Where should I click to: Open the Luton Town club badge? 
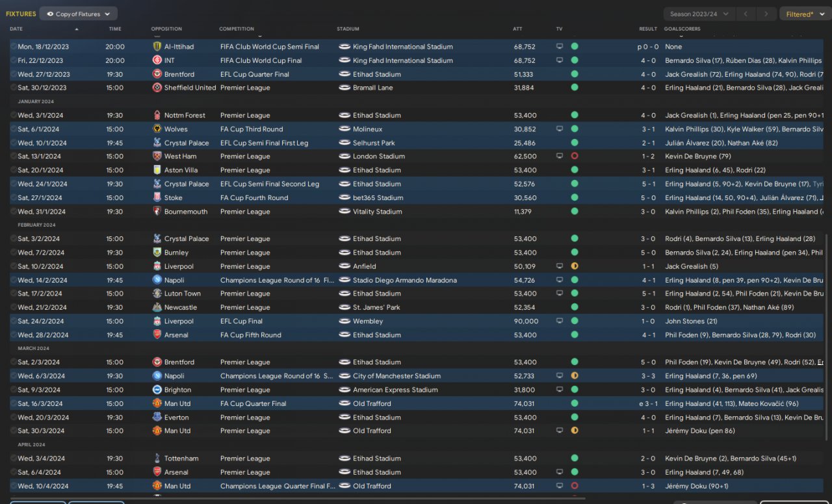tap(157, 294)
